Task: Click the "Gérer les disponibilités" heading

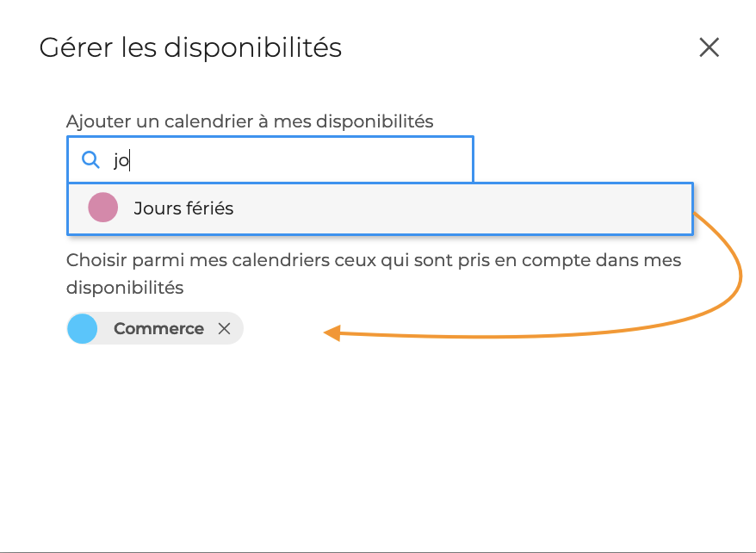Action: 190,47
